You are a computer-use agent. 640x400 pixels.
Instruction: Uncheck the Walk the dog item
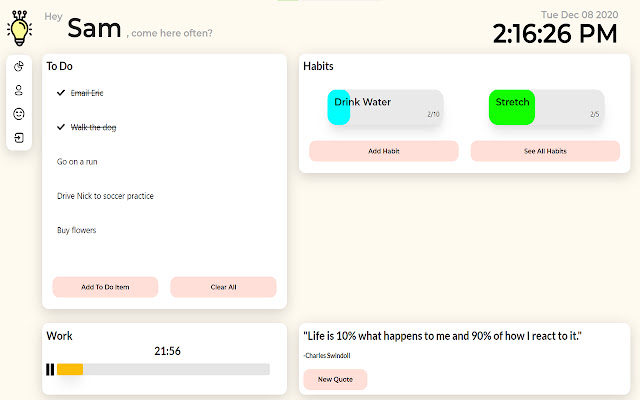61,127
